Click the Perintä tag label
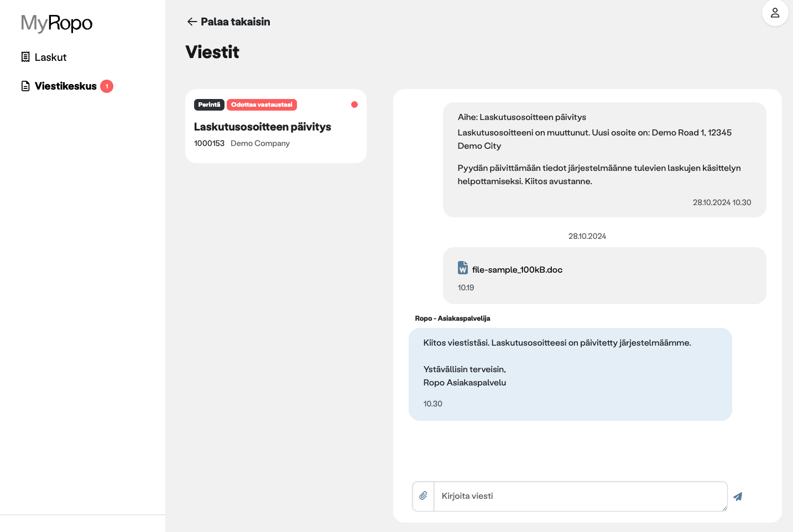793x532 pixels. [x=209, y=105]
